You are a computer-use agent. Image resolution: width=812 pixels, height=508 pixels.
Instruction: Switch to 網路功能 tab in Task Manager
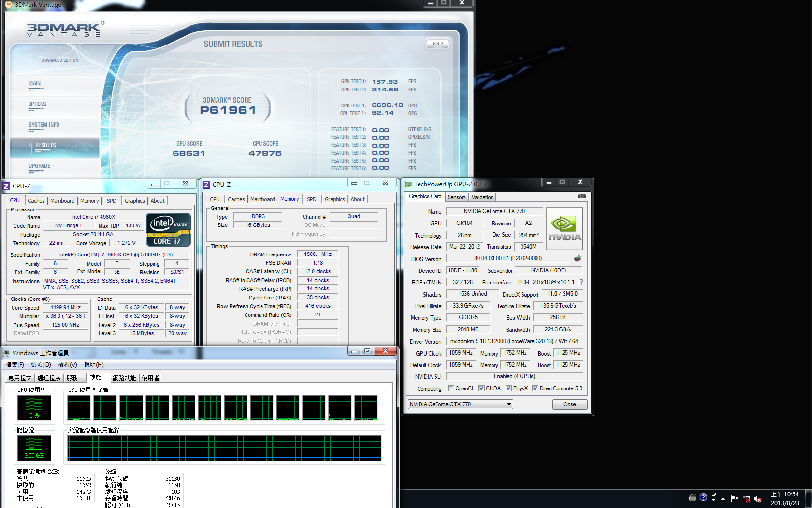(124, 378)
